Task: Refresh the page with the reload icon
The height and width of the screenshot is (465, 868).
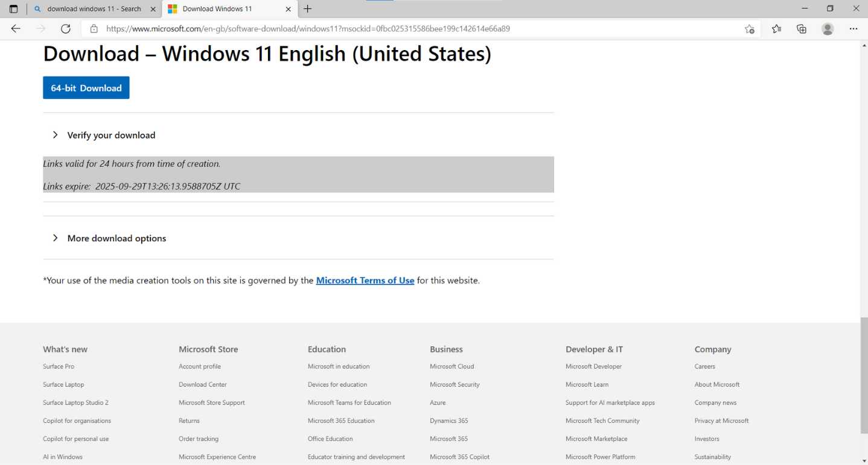Action: (x=66, y=28)
